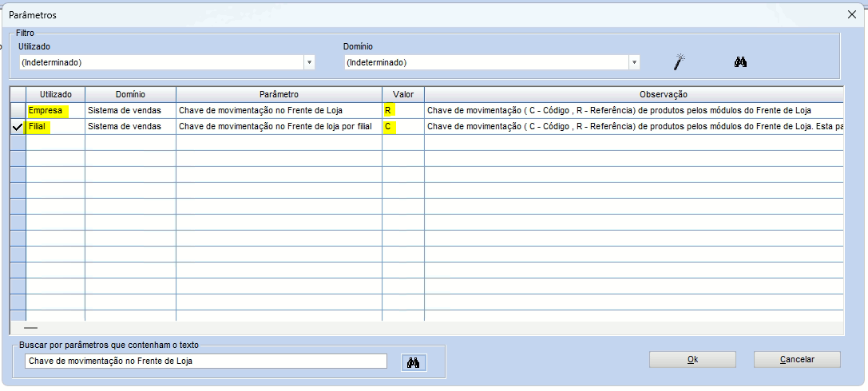The height and width of the screenshot is (391, 868).
Task: Click the Observação column header
Action: (633, 95)
